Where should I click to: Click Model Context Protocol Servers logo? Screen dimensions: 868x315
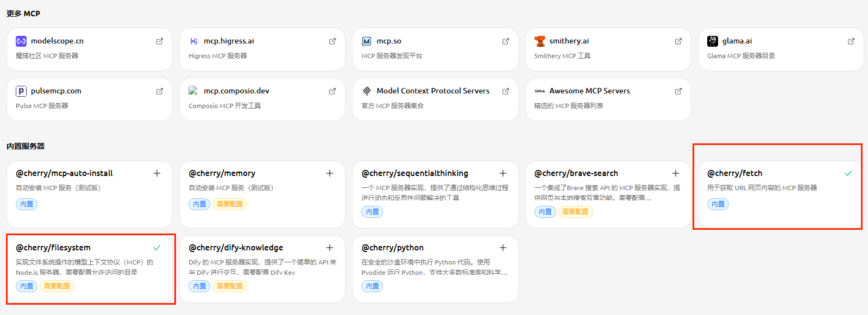click(x=367, y=91)
